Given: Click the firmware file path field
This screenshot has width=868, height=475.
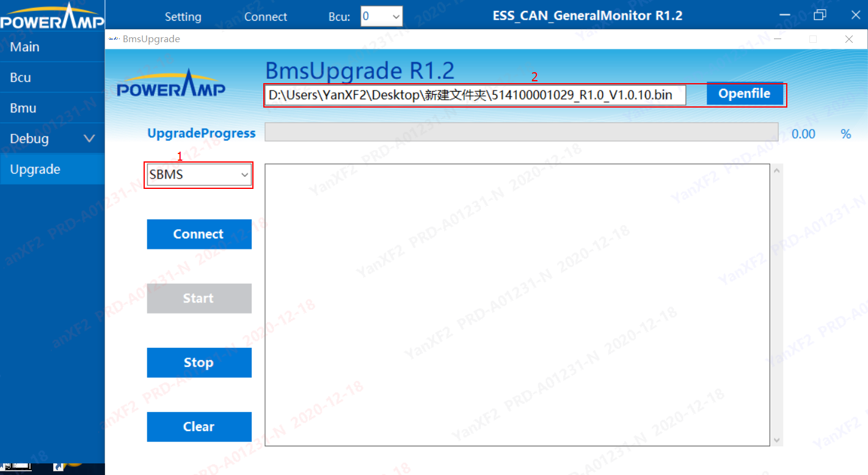Looking at the screenshot, I should pos(475,95).
